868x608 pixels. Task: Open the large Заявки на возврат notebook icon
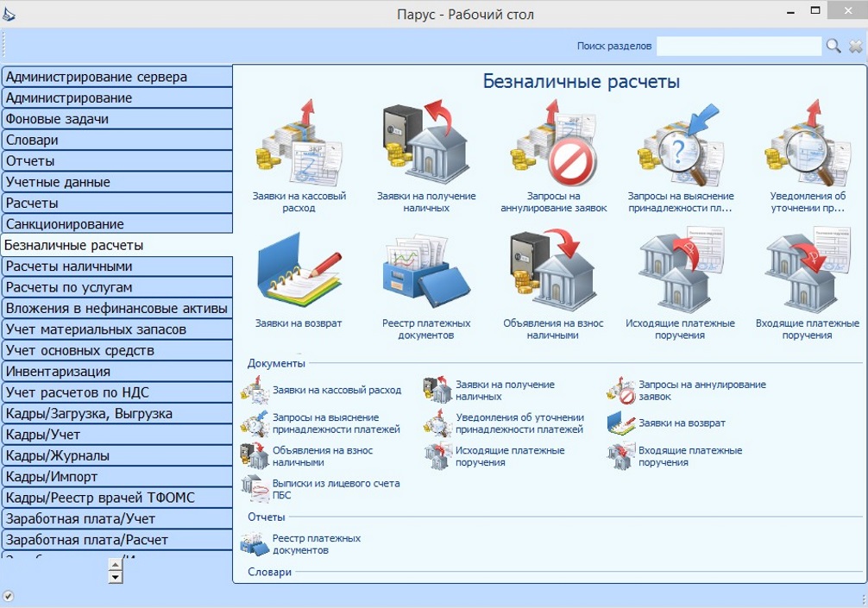[x=299, y=271]
